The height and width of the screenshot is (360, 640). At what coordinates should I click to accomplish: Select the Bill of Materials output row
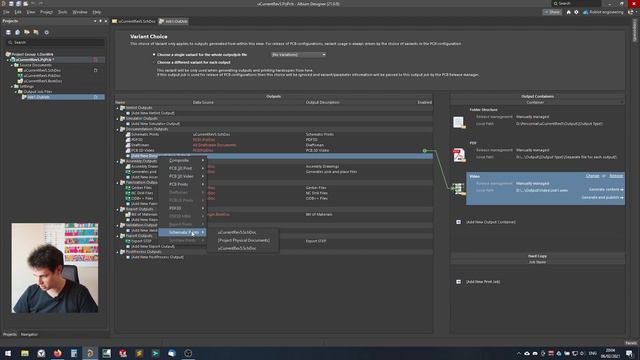(279, 214)
